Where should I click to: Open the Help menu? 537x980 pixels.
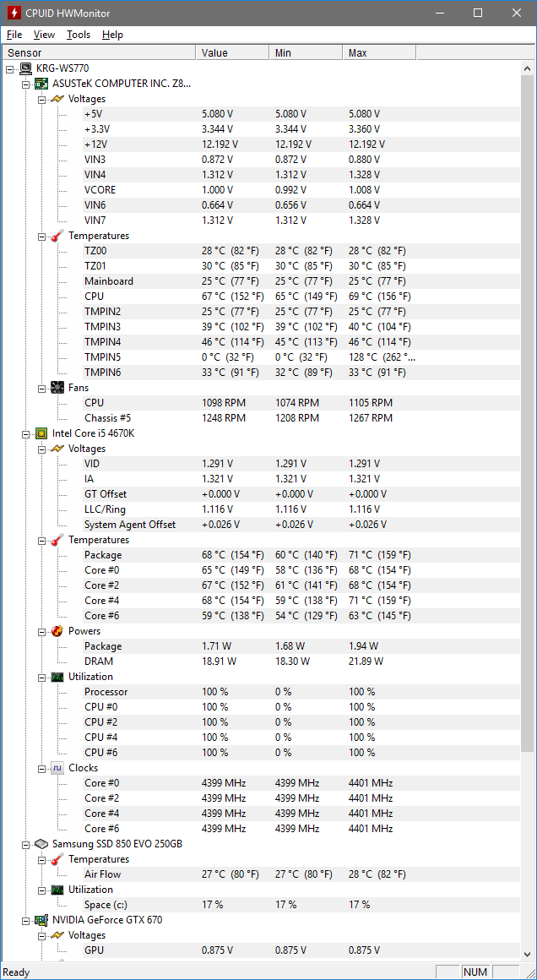[x=112, y=35]
